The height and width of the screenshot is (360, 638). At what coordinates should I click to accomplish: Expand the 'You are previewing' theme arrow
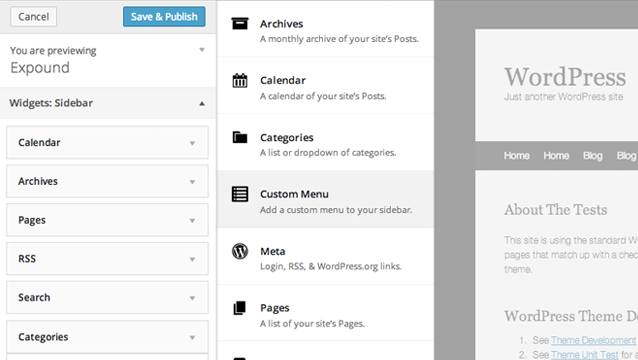[202, 50]
